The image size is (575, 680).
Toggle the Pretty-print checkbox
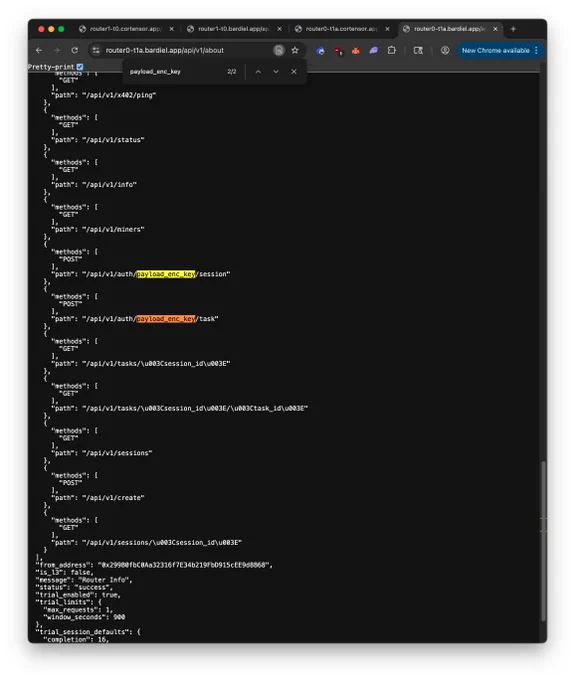coord(80,67)
